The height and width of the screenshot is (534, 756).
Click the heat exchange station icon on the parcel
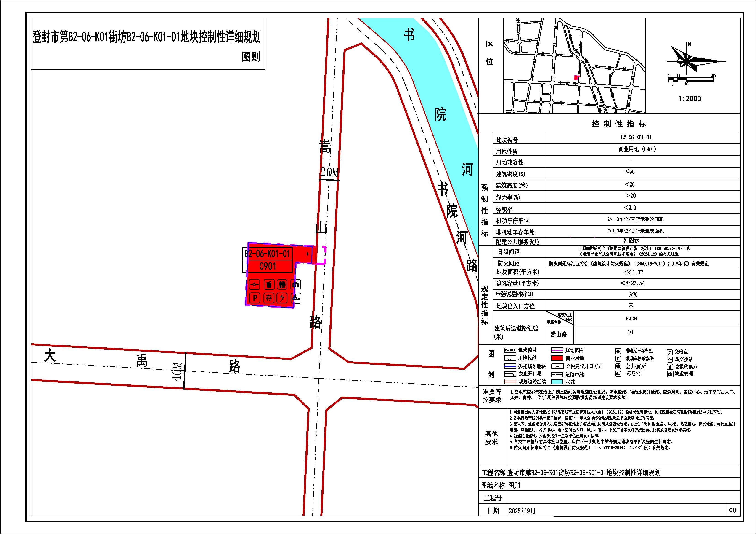[x=255, y=284]
